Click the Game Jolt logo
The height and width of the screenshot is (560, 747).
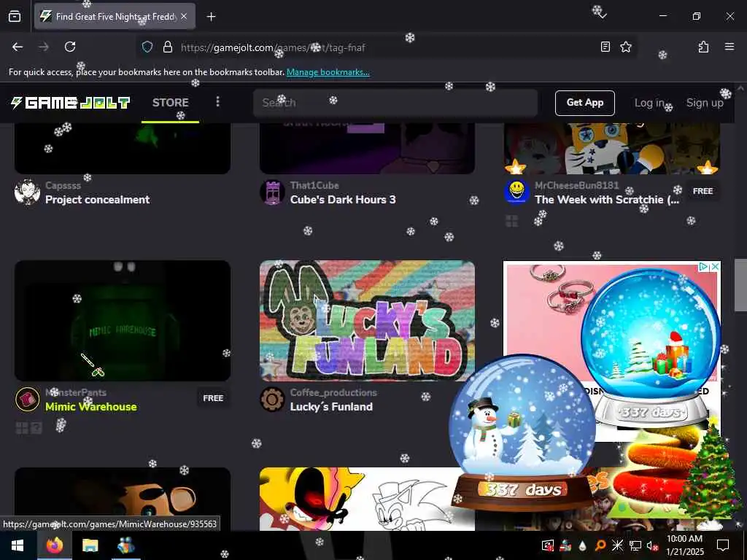click(70, 102)
